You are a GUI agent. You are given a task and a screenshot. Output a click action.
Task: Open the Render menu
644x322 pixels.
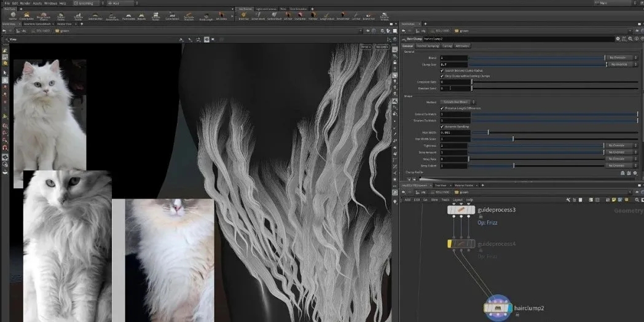[x=25, y=3]
